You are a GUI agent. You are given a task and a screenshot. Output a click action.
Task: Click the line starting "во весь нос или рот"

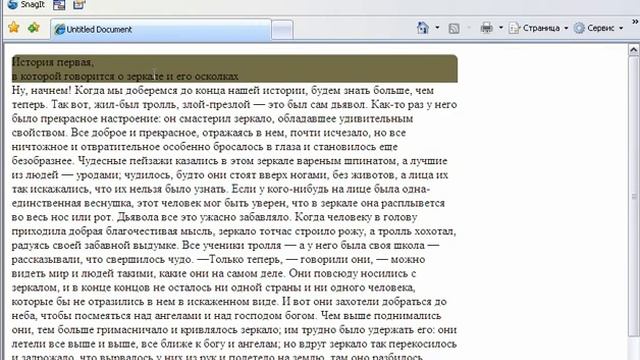[214, 217]
